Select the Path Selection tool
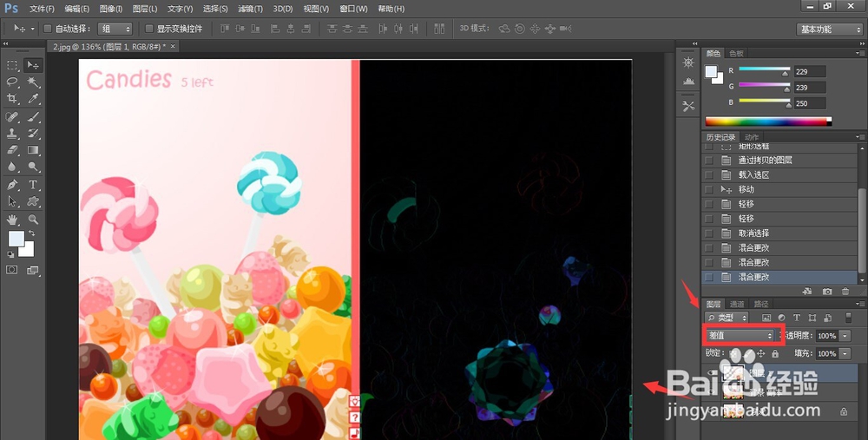 [x=12, y=201]
